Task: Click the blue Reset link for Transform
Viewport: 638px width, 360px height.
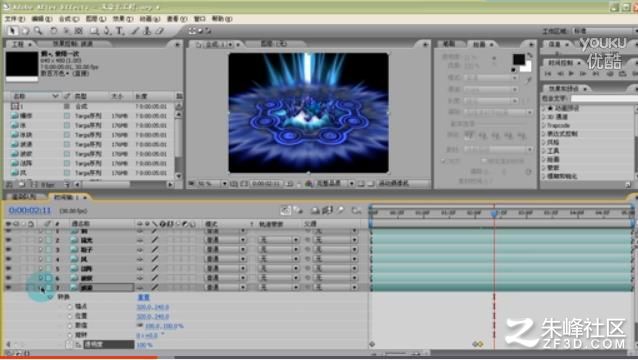Action: (144, 297)
